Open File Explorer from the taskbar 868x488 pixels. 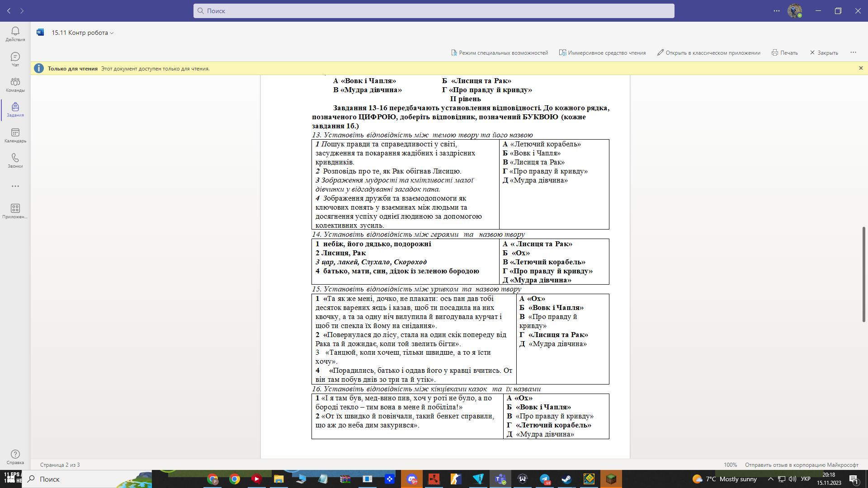coord(278,479)
